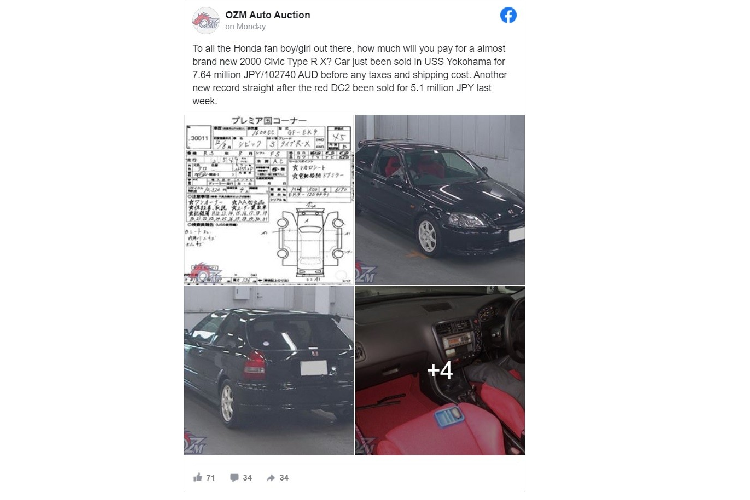Image resolution: width=750 pixels, height=500 pixels.
Task: Click the post text about Civic Type R
Action: tap(349, 75)
